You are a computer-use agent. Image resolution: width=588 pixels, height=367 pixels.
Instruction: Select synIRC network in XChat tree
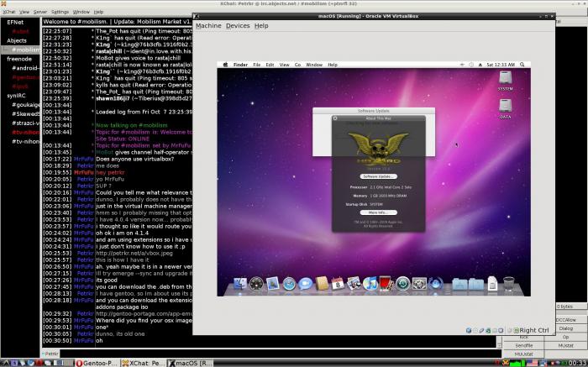tap(16, 96)
